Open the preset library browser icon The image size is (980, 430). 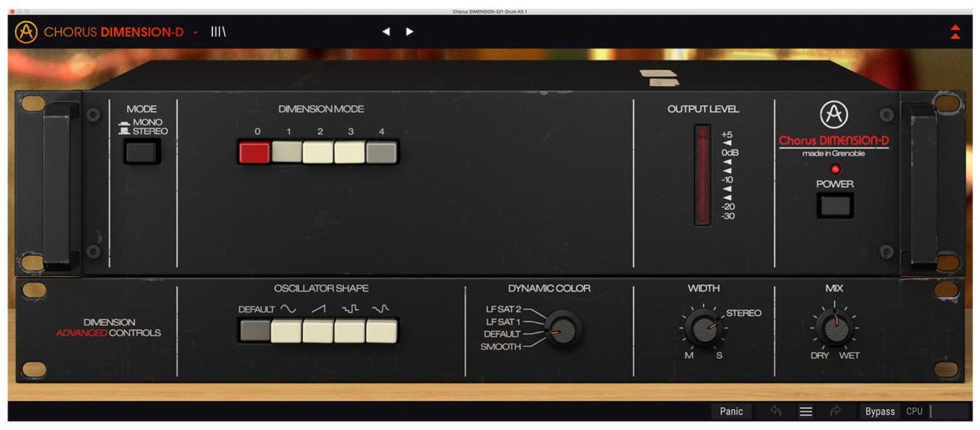(218, 32)
